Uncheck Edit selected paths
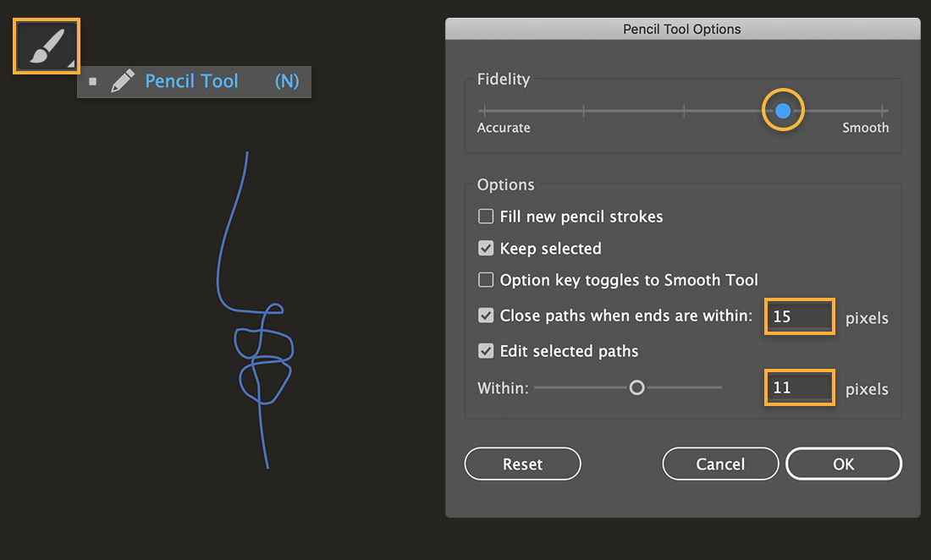931x560 pixels. pyautogui.click(x=486, y=350)
